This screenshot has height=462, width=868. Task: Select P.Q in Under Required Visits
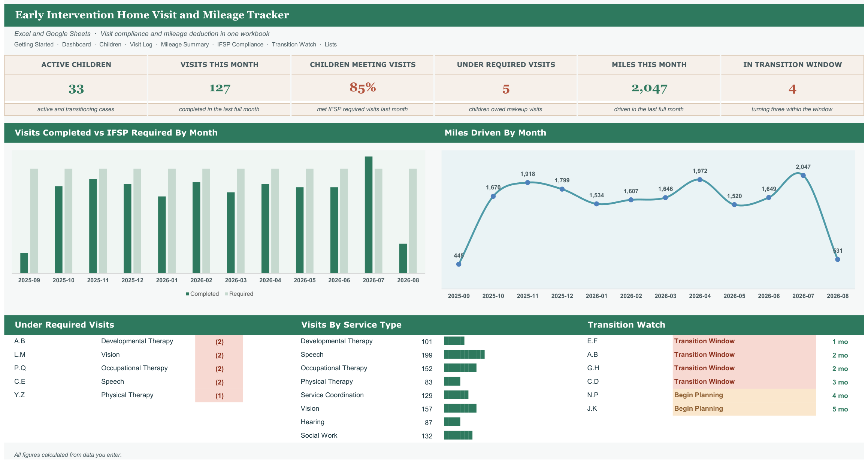20,368
